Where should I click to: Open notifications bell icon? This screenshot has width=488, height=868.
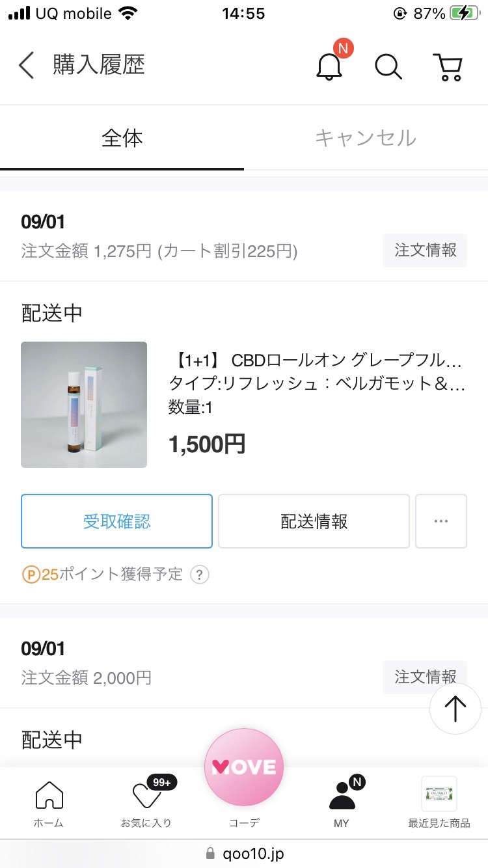(x=329, y=66)
